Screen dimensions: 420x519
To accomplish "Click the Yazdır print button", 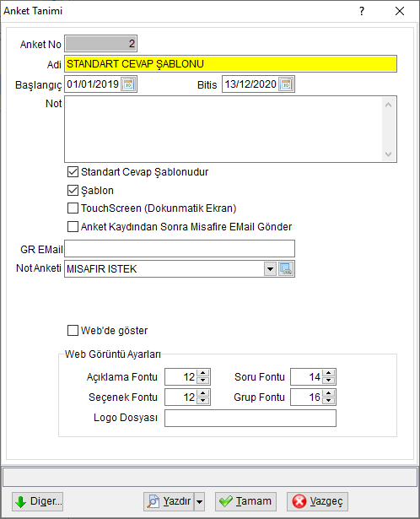I will click(x=169, y=501).
